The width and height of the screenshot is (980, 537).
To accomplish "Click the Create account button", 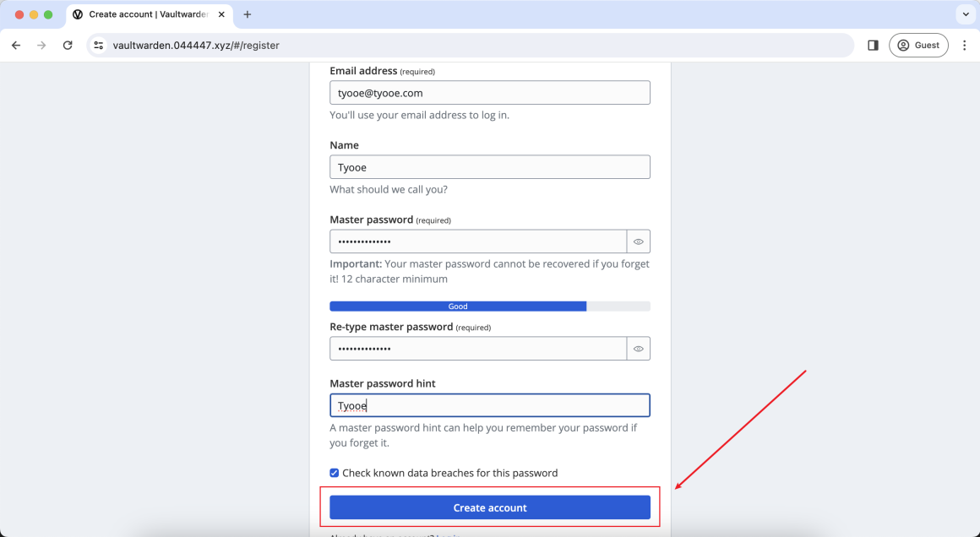I will [489, 507].
